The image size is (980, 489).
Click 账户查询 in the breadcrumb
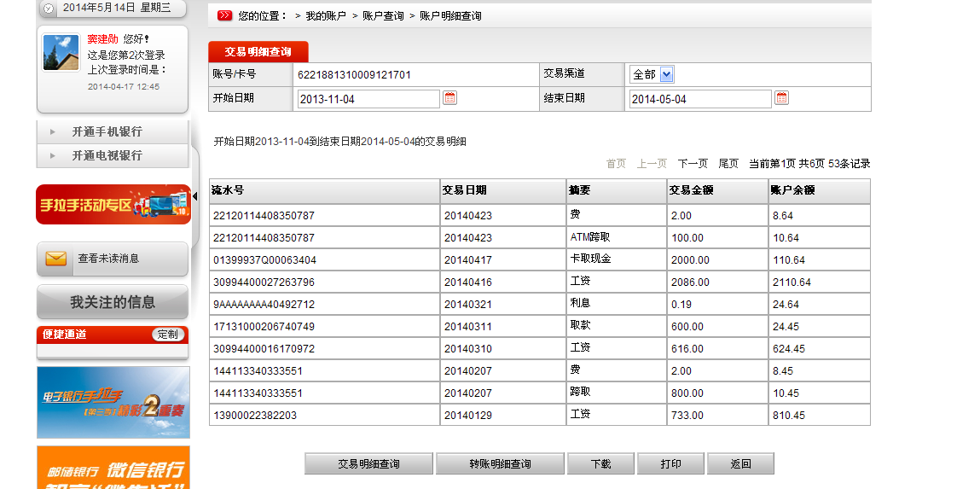tap(383, 16)
